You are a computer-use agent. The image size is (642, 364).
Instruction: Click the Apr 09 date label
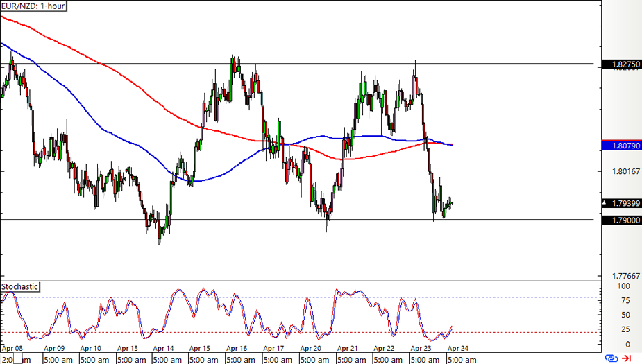pos(54,349)
